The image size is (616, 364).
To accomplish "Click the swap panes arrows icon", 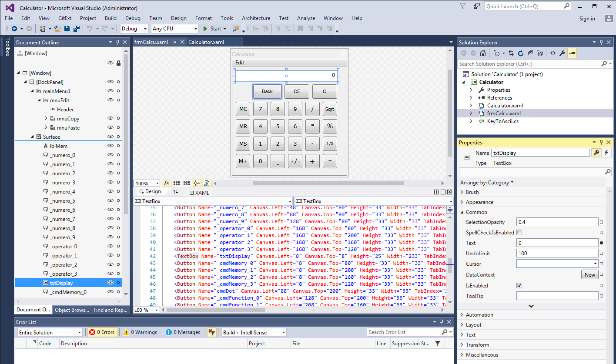I will pos(176,192).
